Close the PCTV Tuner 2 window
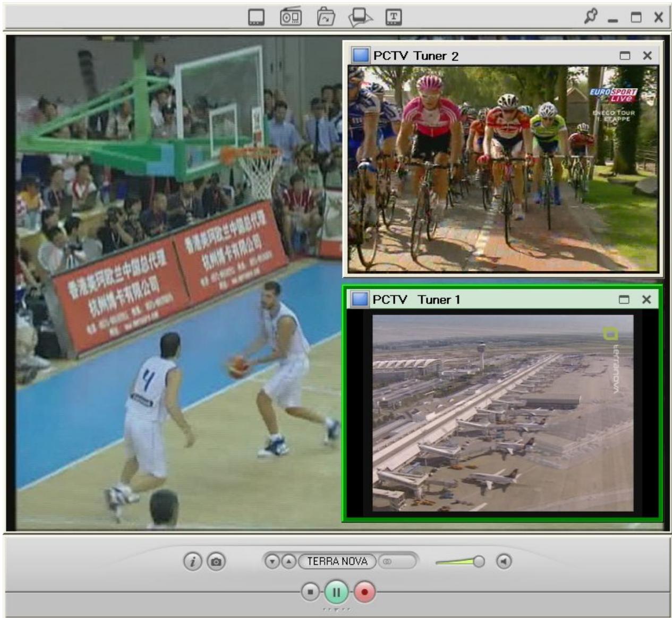This screenshot has height=618, width=672. coord(647,56)
